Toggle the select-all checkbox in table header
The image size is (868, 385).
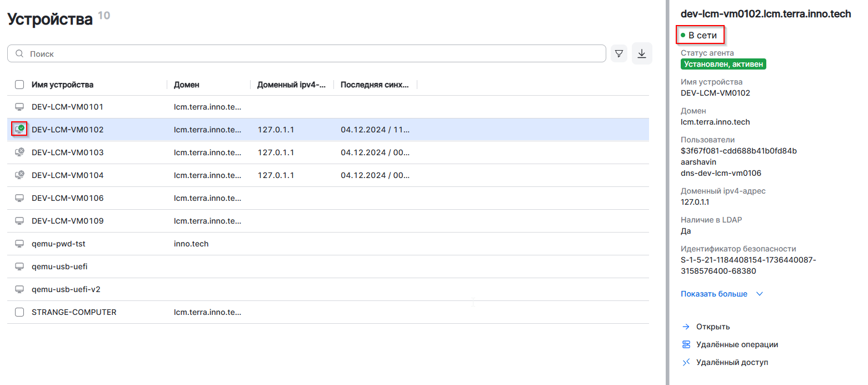coord(19,85)
